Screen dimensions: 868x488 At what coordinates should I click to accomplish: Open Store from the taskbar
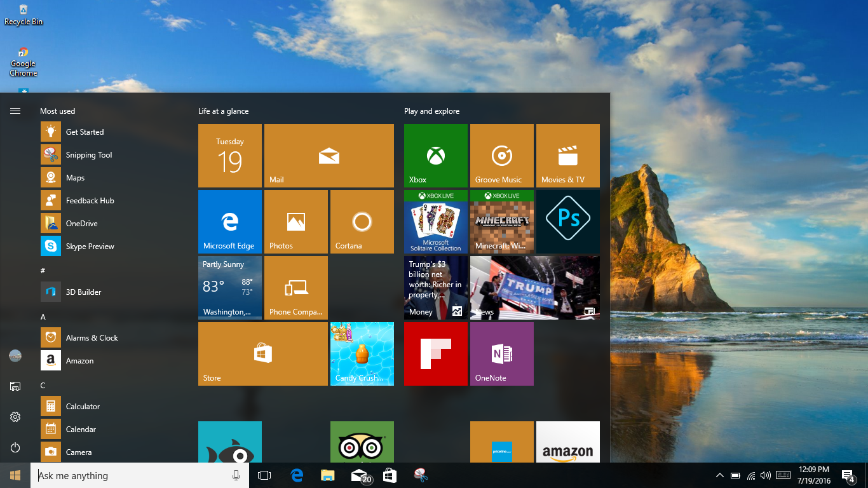click(x=390, y=475)
